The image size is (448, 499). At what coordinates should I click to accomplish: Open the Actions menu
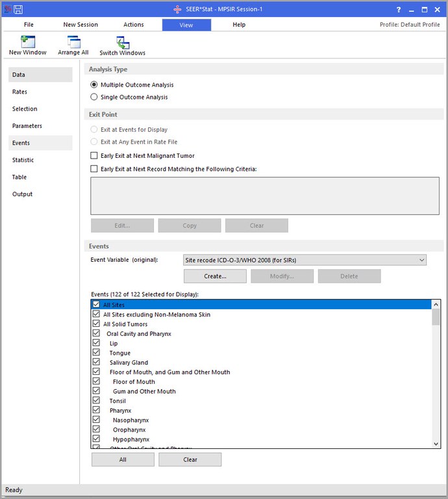click(x=134, y=25)
